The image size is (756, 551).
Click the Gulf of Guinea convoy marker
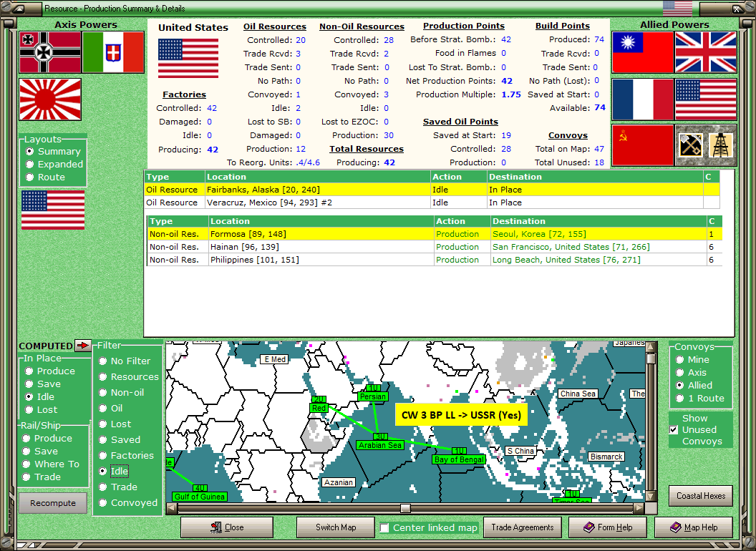coord(200,492)
